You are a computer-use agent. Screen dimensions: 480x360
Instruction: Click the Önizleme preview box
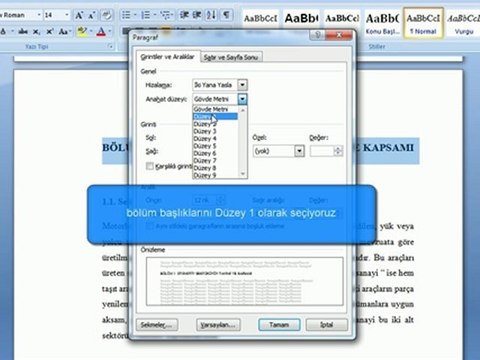point(245,281)
